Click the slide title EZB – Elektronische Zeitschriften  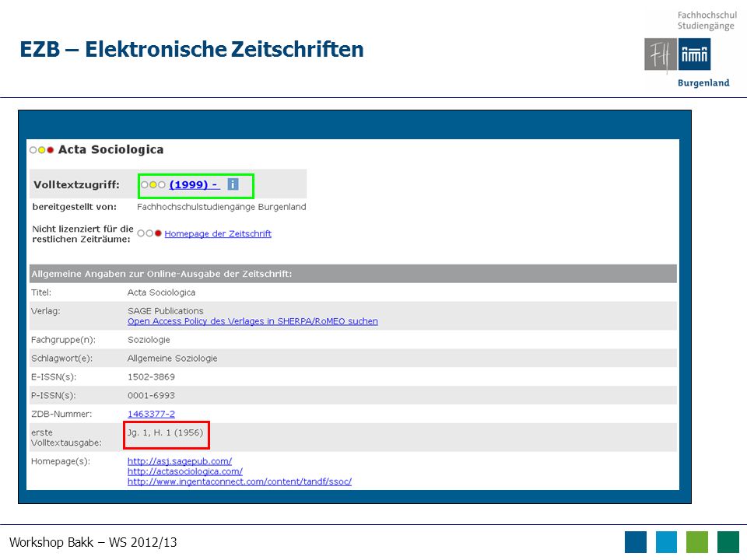(x=191, y=50)
